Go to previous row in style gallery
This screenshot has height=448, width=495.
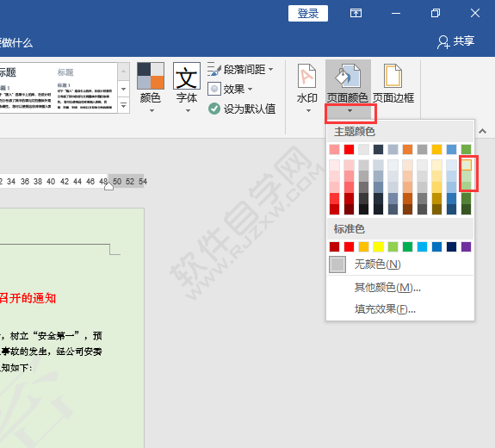point(123,72)
